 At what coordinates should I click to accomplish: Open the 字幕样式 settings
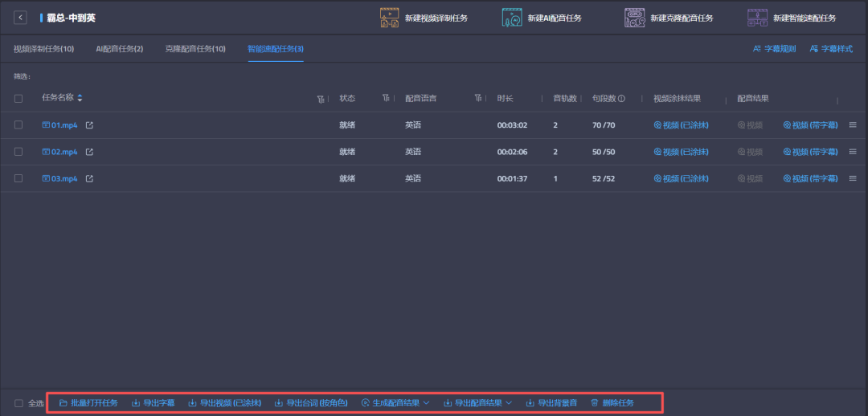[832, 49]
